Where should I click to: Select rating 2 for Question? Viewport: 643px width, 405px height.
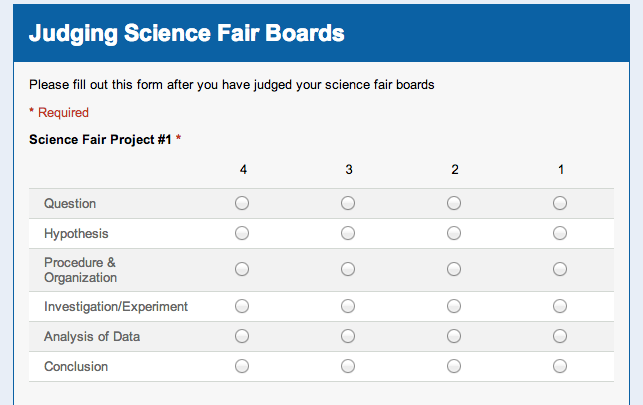(x=454, y=203)
